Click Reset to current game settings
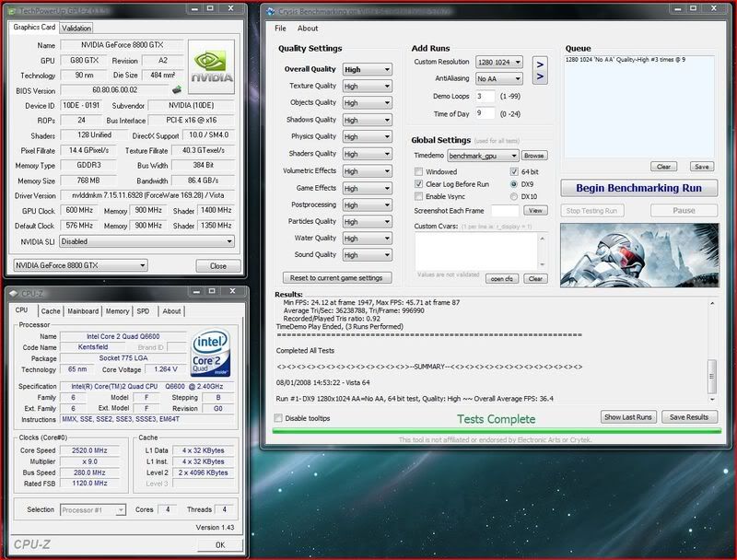Image resolution: width=737 pixels, height=560 pixels. pos(336,277)
